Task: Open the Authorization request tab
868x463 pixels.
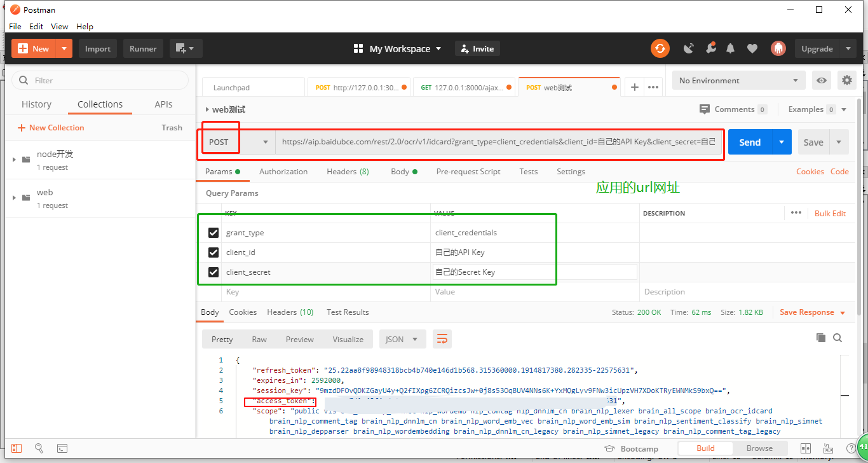Action: click(283, 172)
